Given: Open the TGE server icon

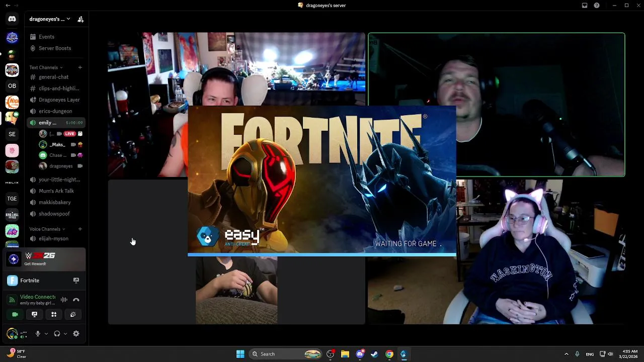Looking at the screenshot, I should point(12,199).
